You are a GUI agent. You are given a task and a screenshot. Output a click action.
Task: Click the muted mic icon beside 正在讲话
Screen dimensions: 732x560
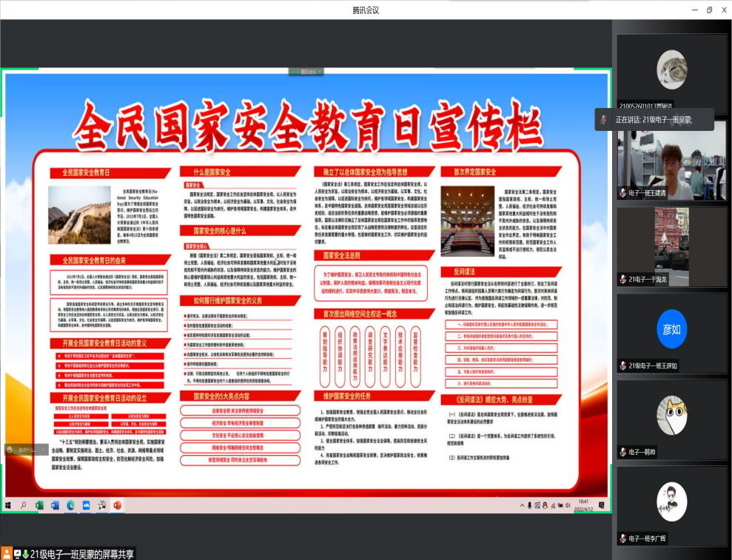coord(605,119)
